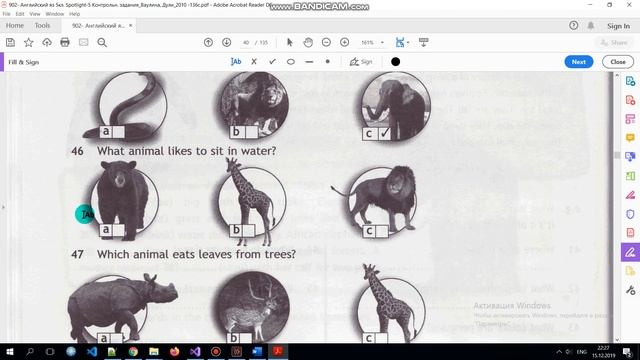Open notifications bell
This screenshot has height=360, width=640.
(591, 25)
